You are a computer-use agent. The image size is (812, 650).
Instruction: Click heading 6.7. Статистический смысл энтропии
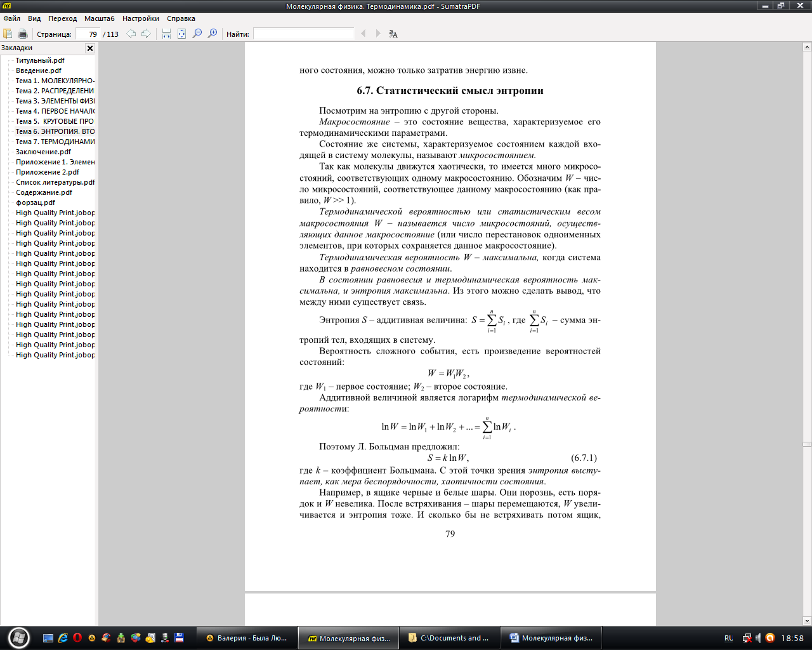pos(450,90)
